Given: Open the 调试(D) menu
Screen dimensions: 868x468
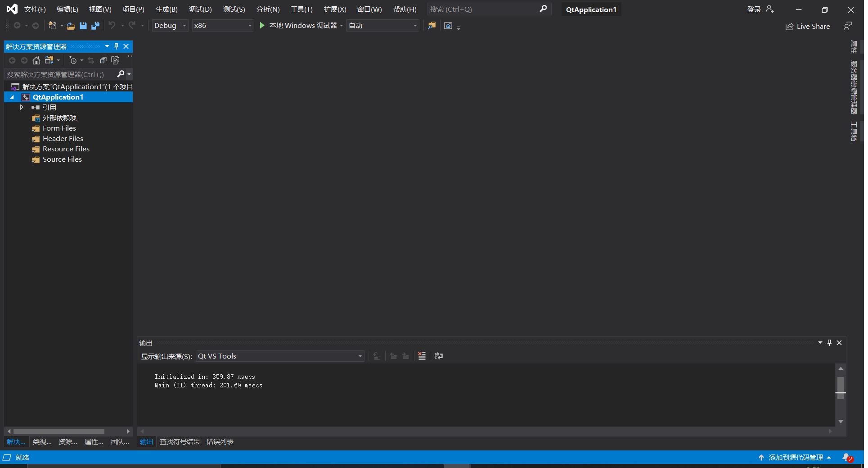Looking at the screenshot, I should (200, 9).
